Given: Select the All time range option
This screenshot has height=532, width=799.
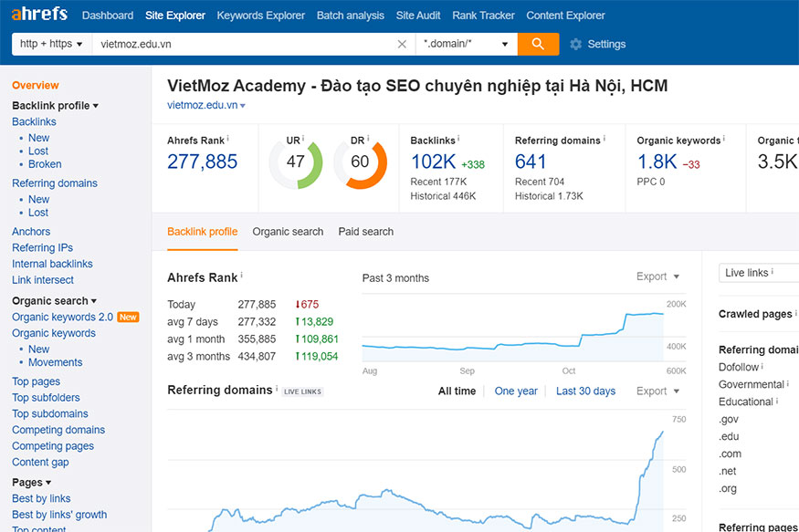Looking at the screenshot, I should (457, 391).
